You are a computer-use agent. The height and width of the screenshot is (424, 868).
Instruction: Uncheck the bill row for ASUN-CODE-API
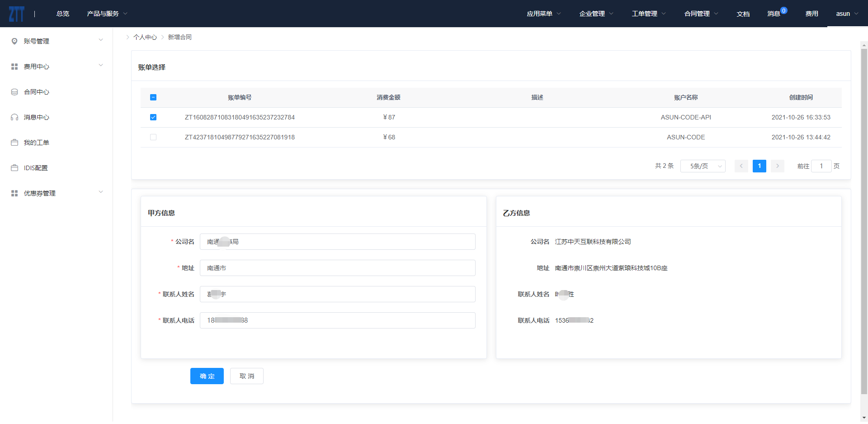[x=153, y=117]
